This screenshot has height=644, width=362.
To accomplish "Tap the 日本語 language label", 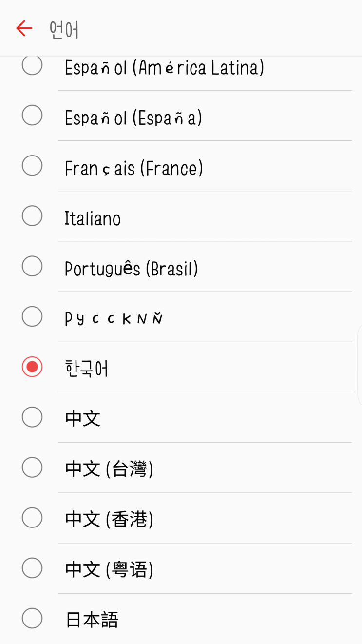I will [92, 620].
